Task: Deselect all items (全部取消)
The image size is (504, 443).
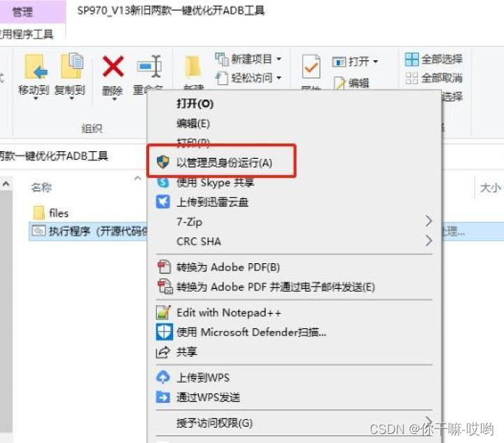Action: tap(433, 78)
